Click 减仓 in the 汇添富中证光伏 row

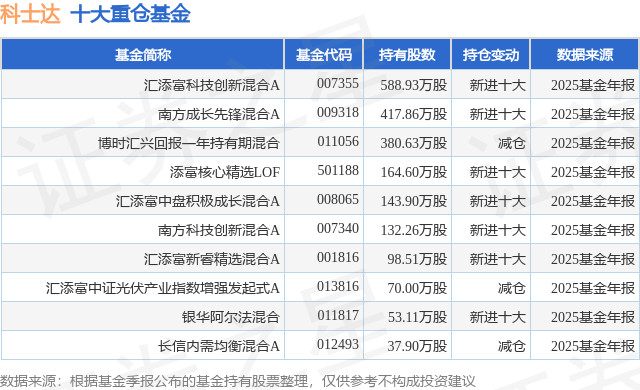511,288
